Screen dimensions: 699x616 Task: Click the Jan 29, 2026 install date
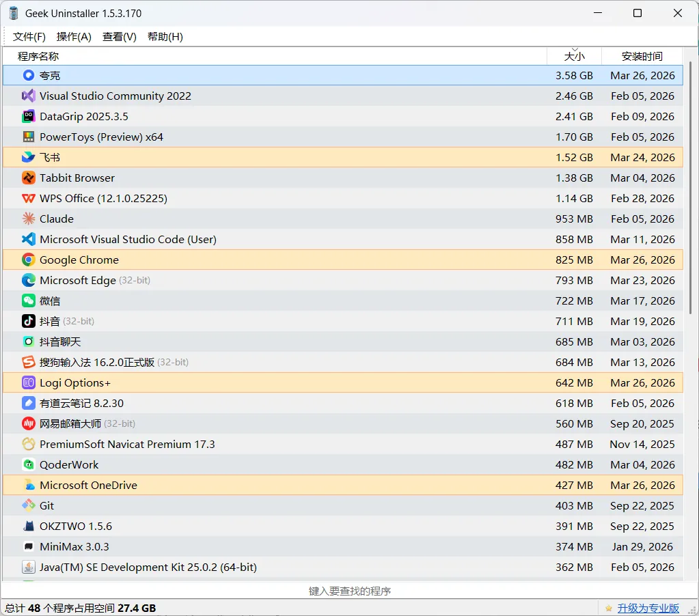point(642,546)
